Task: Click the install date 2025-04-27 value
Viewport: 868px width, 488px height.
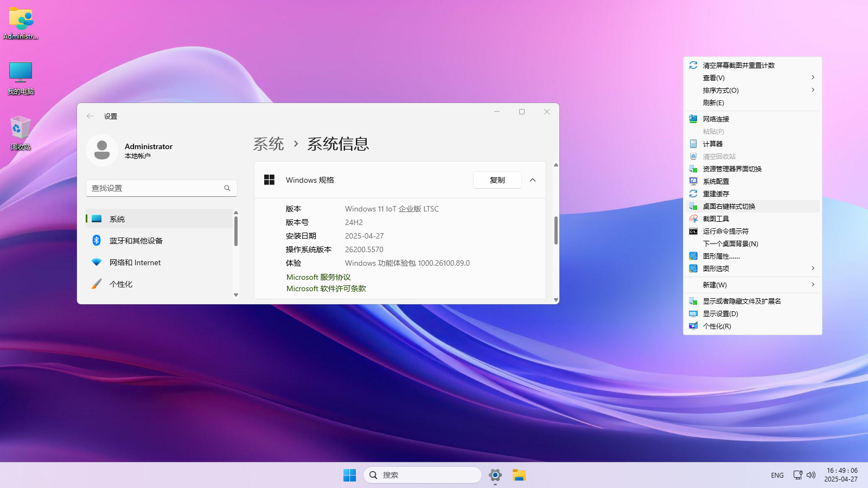Action: coord(365,236)
